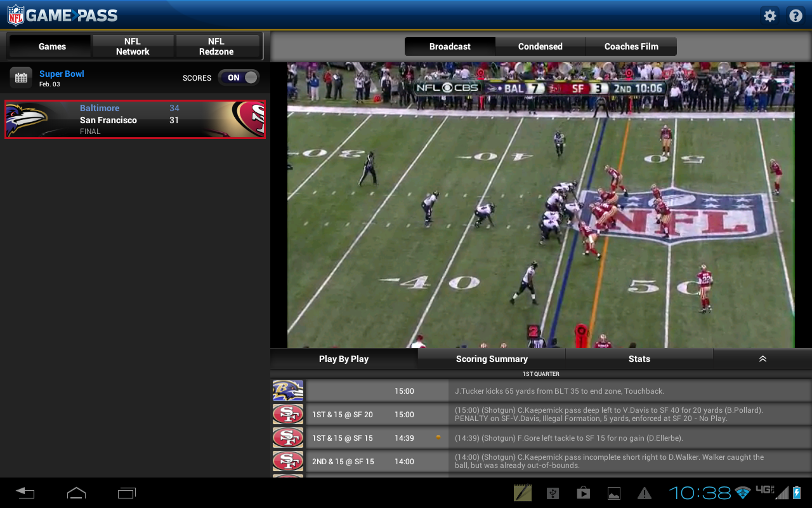
Task: Tap the system clock showing 10:38
Action: [700, 493]
